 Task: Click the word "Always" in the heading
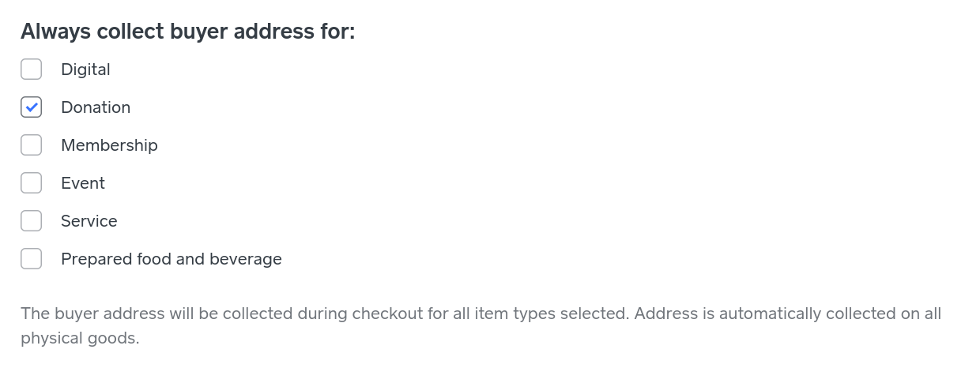click(54, 32)
